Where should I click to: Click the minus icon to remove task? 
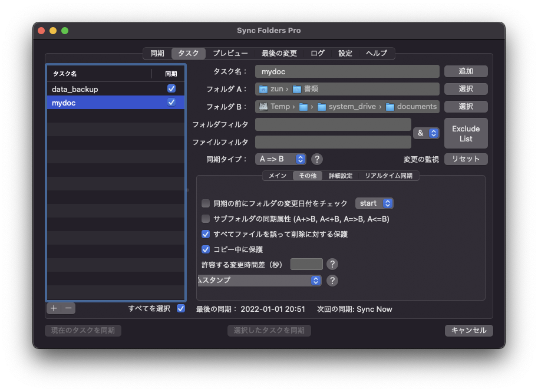(x=68, y=308)
